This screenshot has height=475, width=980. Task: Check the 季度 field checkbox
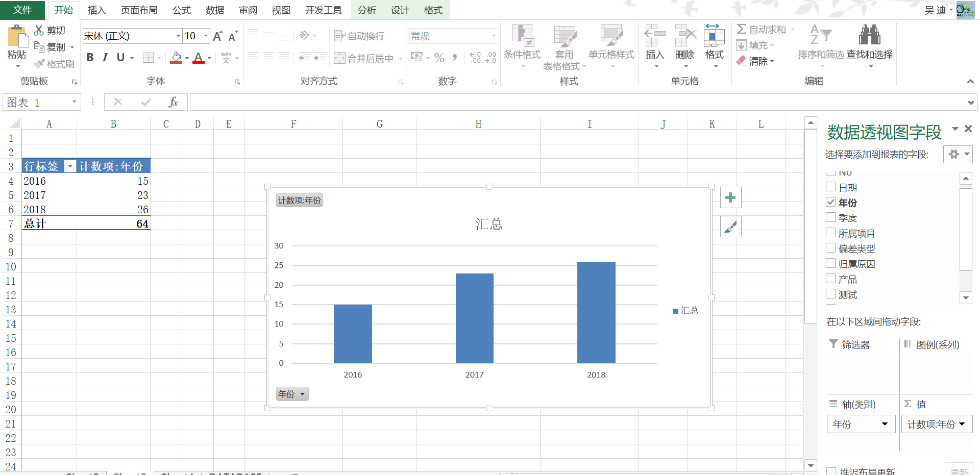click(x=831, y=218)
